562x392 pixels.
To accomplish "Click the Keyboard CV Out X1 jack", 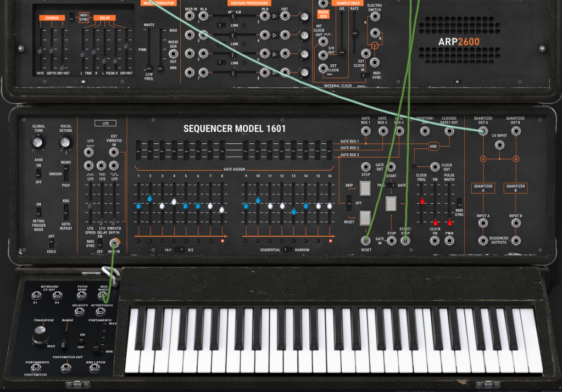I will pyautogui.click(x=36, y=295).
